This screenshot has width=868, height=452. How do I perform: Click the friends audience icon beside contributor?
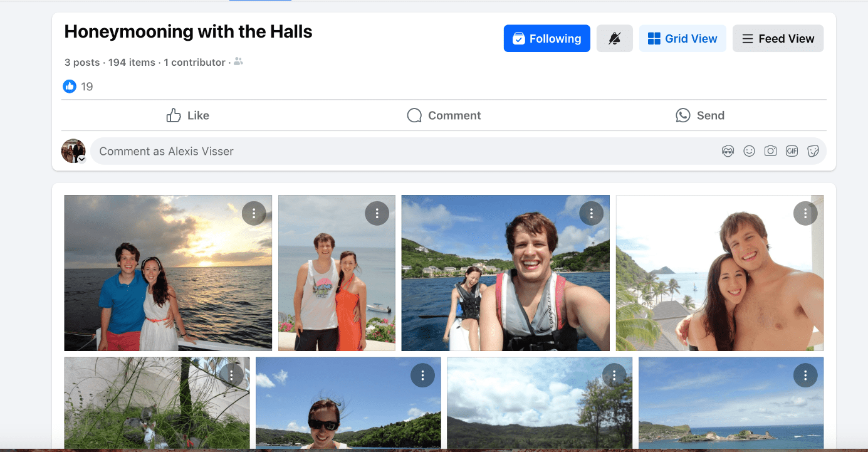(238, 62)
